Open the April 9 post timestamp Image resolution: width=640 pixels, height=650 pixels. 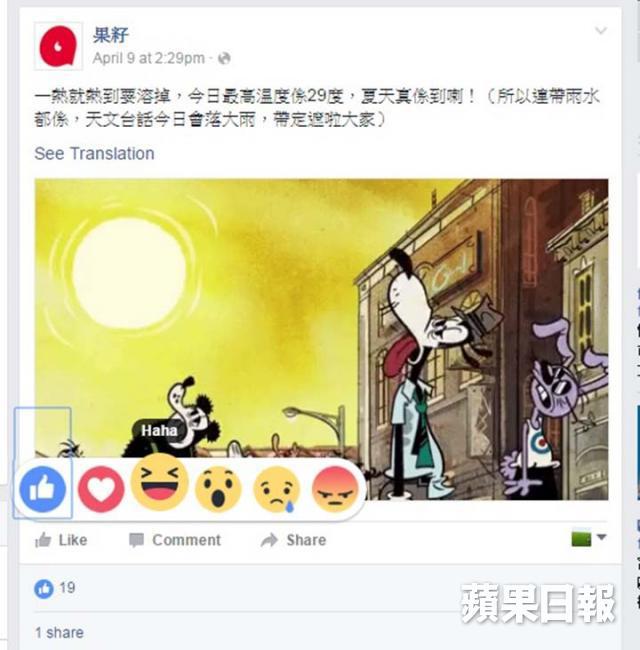coord(149,58)
